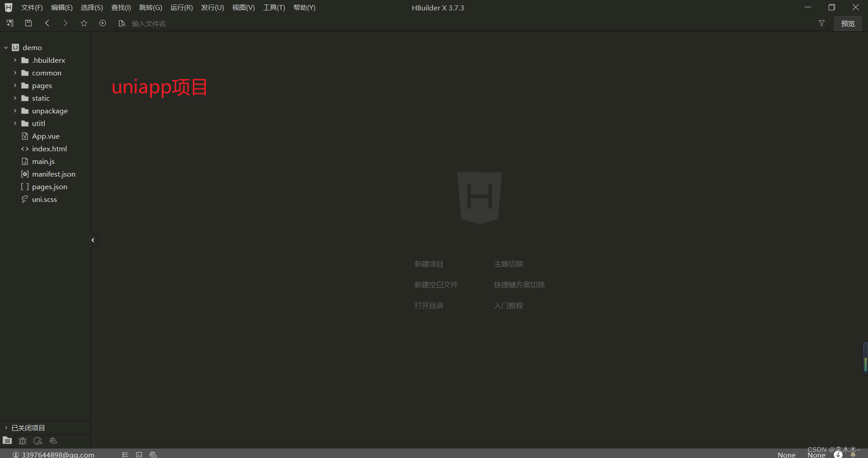Click the file search icon beside the filename box
The width and height of the screenshot is (868, 458).
pyautogui.click(x=122, y=23)
